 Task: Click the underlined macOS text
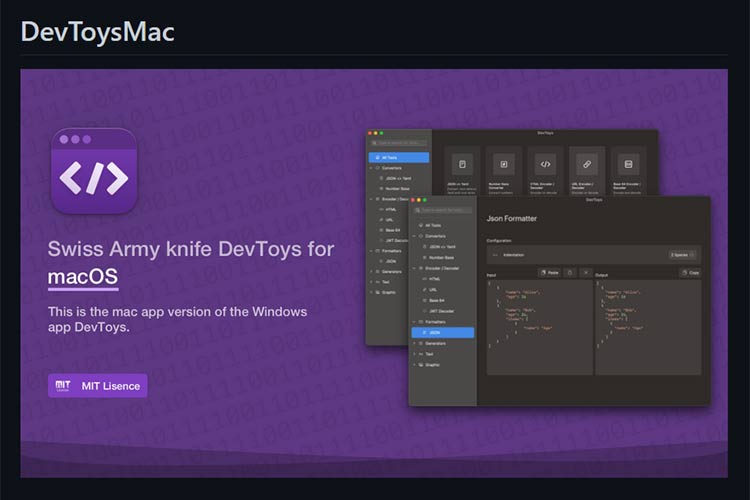[x=83, y=275]
